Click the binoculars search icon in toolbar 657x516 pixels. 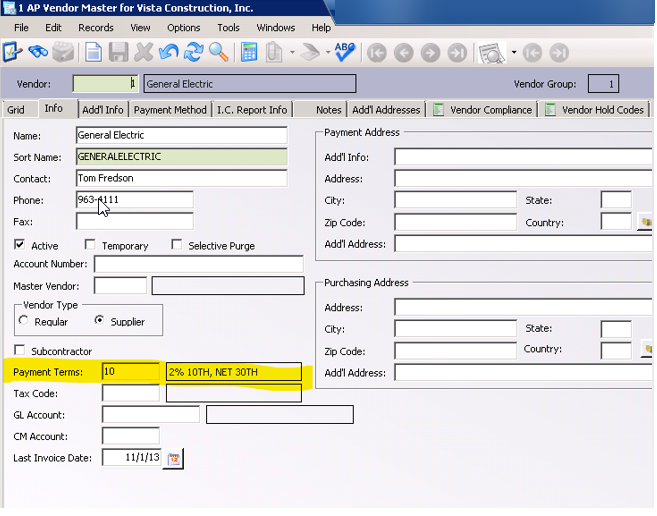(38, 52)
